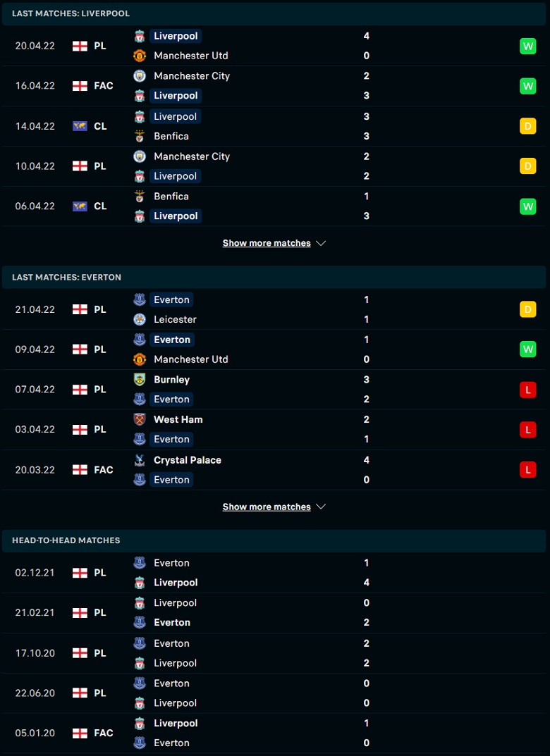Click the England flag icon for the 16.04.22 FAC match
This screenshot has width=550, height=756.
click(80, 86)
